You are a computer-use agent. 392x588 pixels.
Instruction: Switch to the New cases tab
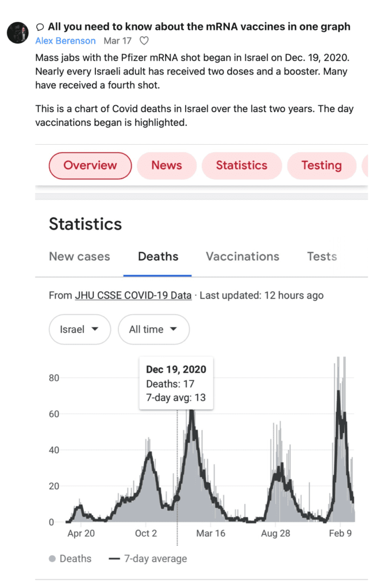[79, 257]
